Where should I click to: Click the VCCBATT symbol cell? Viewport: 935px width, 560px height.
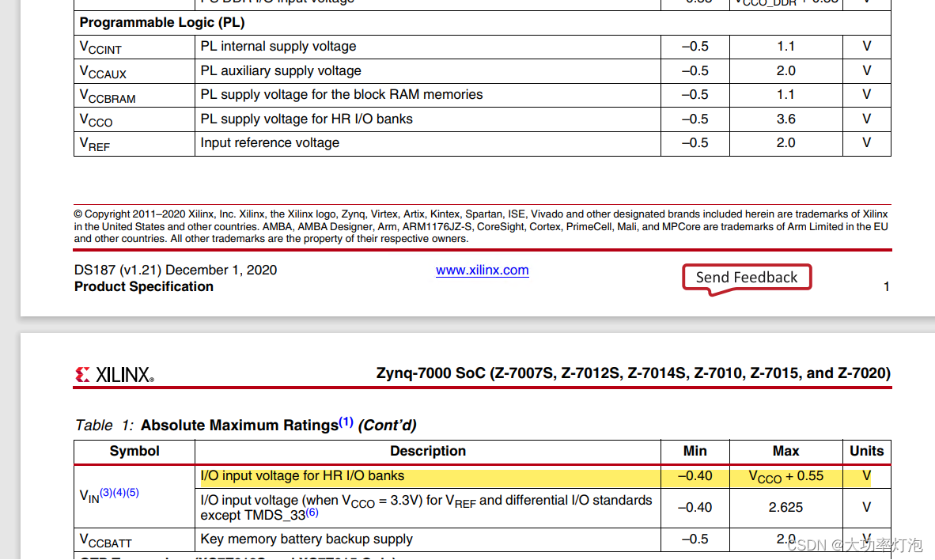(134, 539)
